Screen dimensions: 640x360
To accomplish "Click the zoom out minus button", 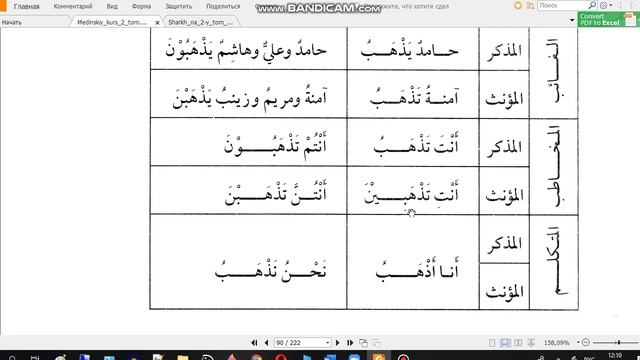I will pos(586,342).
